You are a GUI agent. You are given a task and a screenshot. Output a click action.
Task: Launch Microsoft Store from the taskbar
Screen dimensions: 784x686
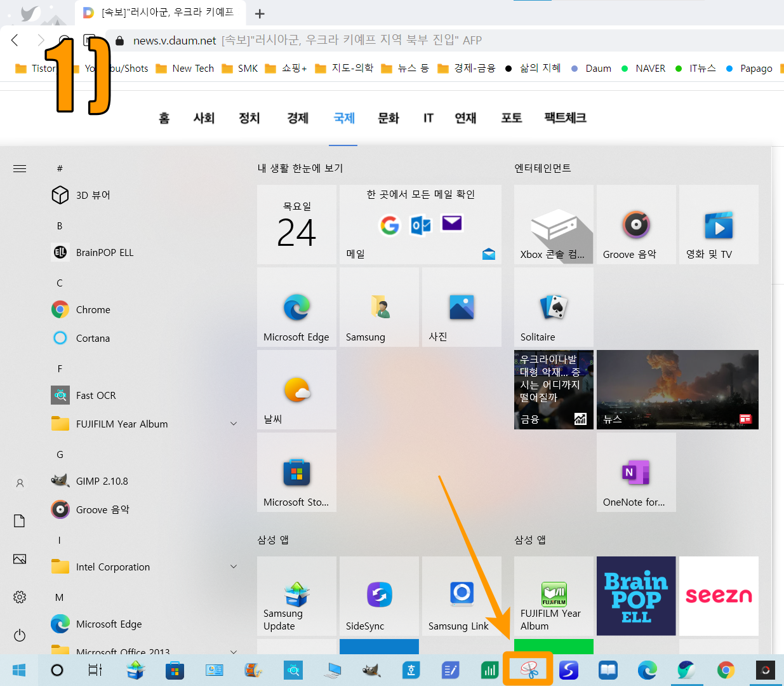pyautogui.click(x=174, y=670)
